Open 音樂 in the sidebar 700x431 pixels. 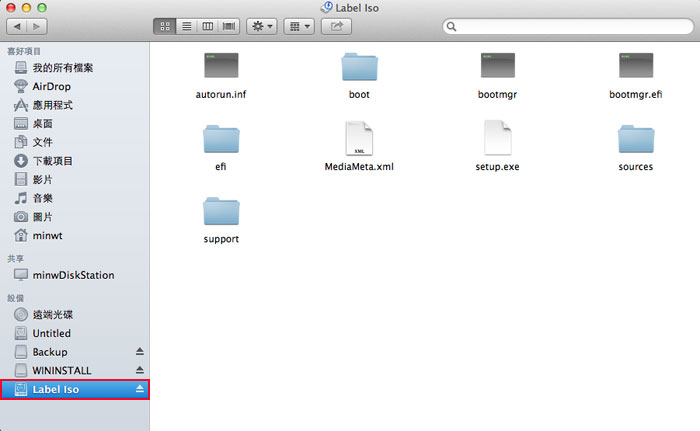tap(75, 198)
